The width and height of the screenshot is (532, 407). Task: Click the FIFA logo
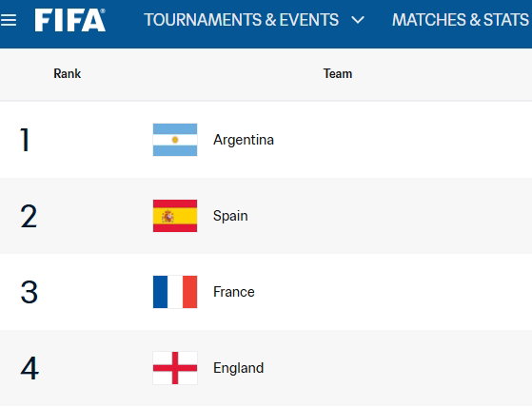point(69,20)
